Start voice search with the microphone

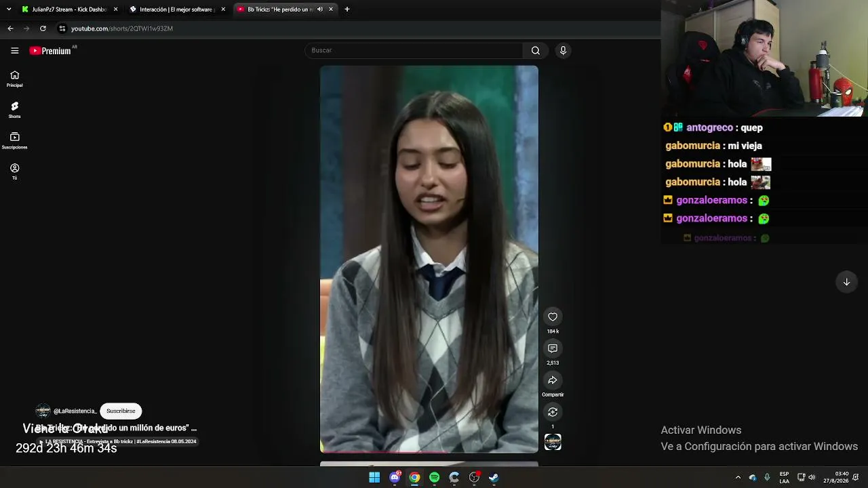coord(563,50)
